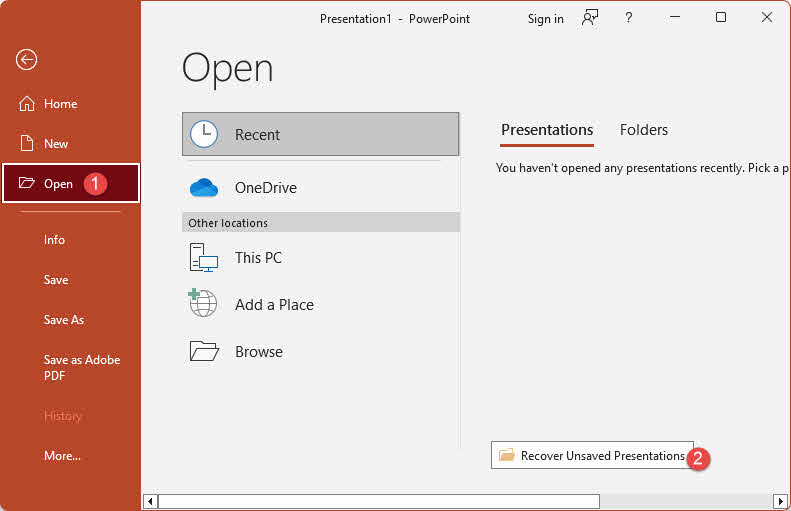
Task: Close the PowerPoint window
Action: click(767, 18)
